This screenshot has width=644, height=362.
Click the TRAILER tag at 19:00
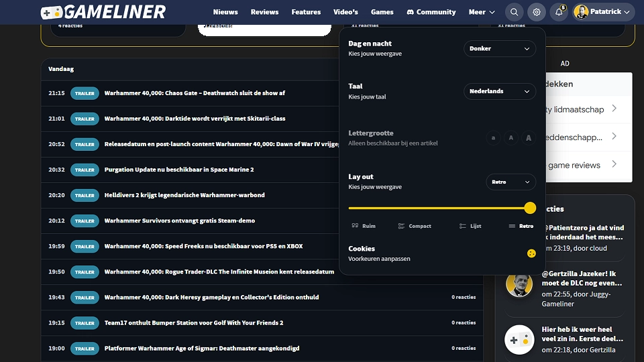click(x=85, y=349)
